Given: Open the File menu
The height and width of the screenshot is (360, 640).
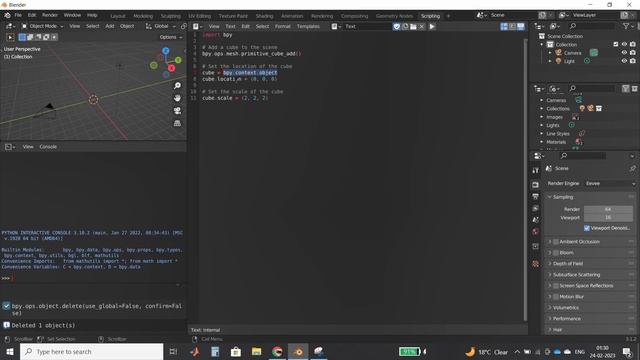Looking at the screenshot, I should pos(18,15).
